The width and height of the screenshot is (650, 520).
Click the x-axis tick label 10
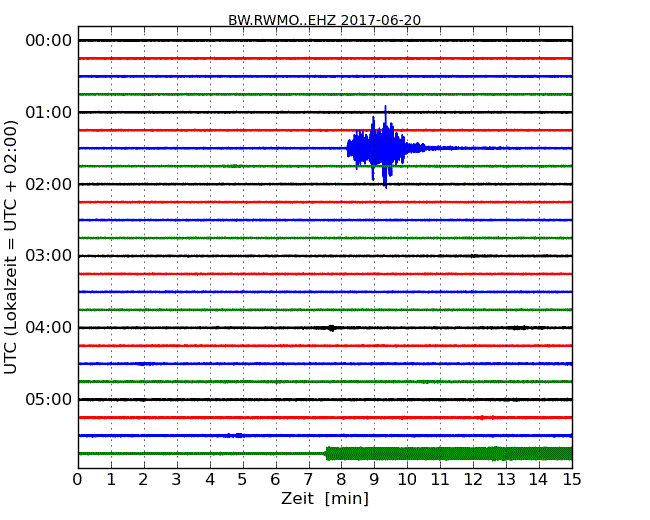tap(407, 480)
